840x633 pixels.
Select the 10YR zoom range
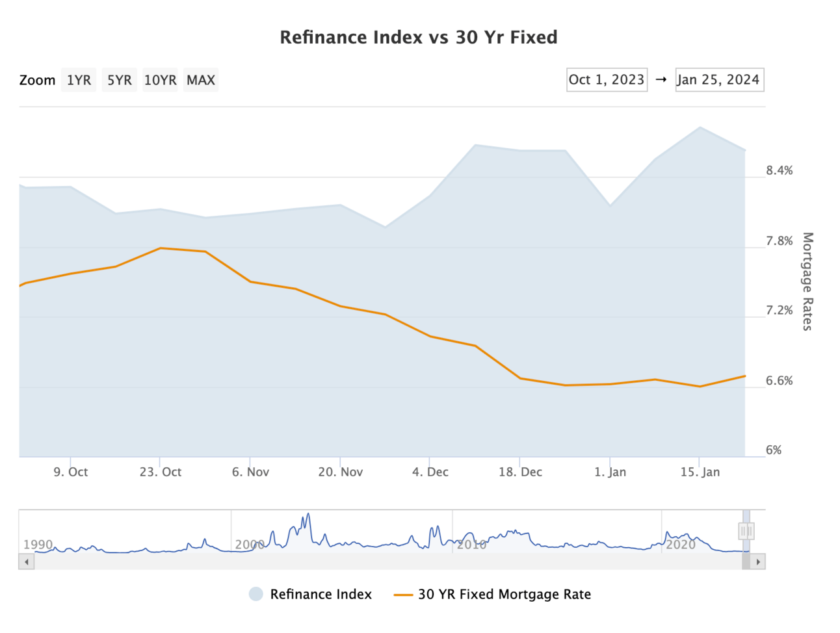click(x=160, y=80)
